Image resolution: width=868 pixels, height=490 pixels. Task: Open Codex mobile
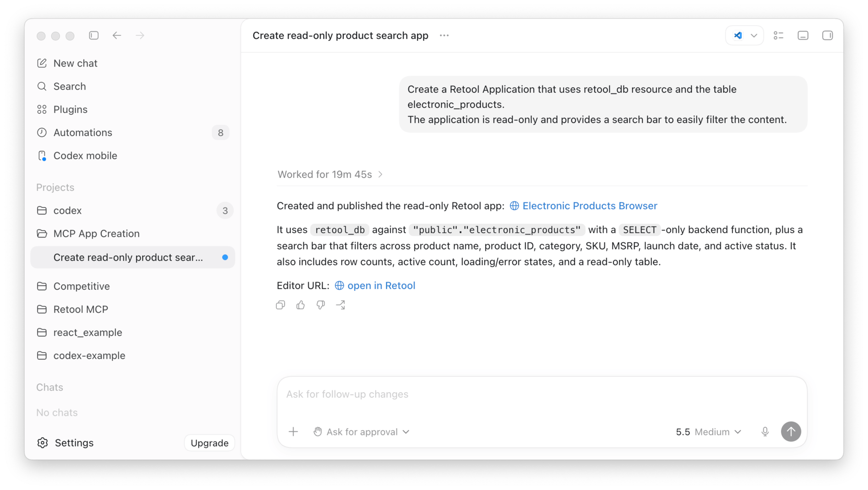[x=133, y=156]
